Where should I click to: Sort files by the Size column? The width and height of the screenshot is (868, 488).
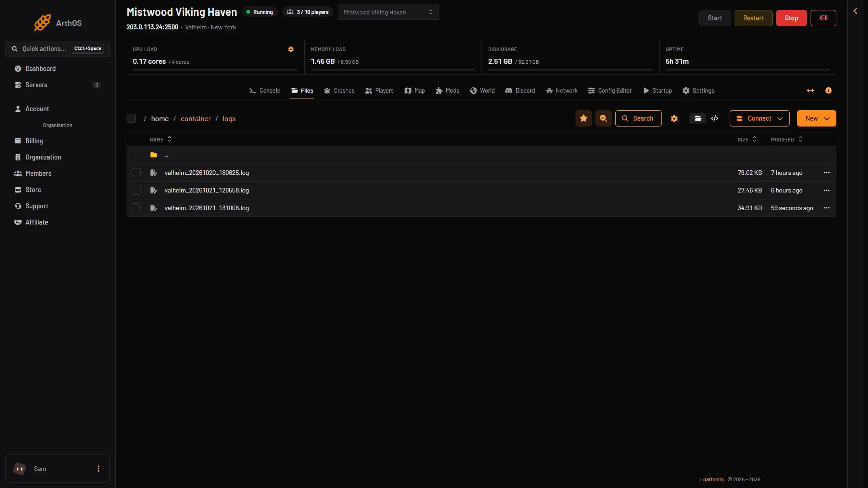(747, 140)
